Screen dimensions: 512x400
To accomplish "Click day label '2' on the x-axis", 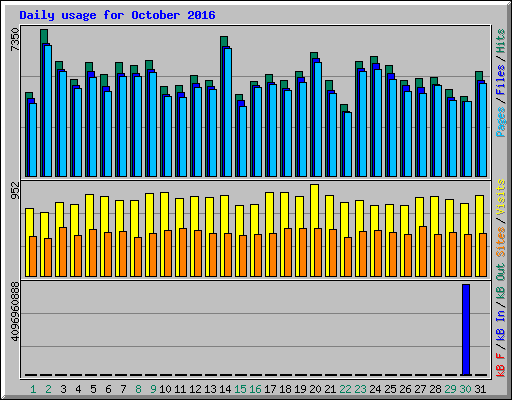I will tap(48, 389).
